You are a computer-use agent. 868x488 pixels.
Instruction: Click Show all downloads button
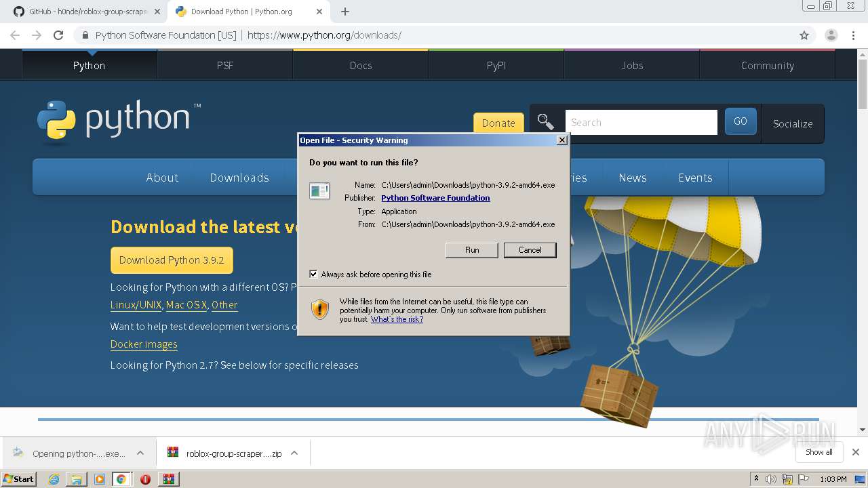[x=819, y=452]
